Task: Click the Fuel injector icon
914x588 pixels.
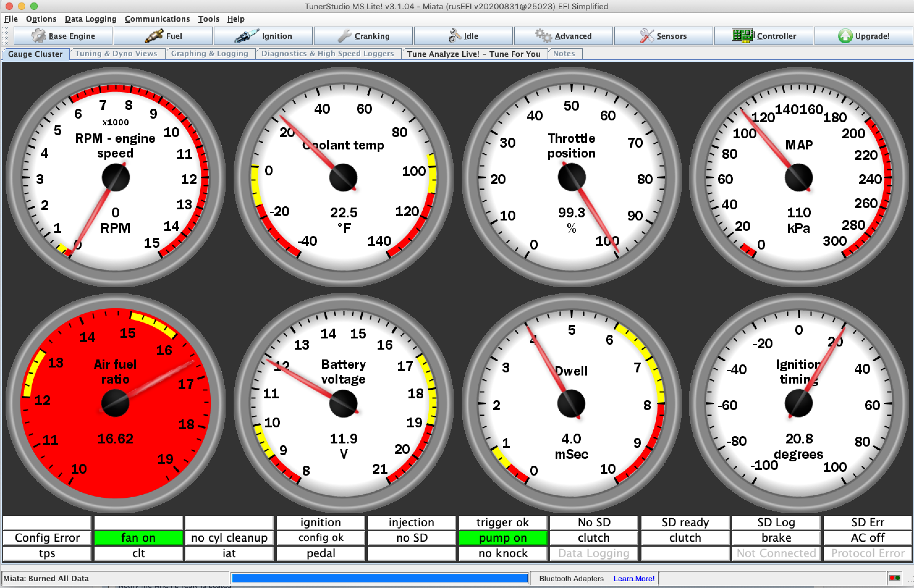Action: (154, 36)
